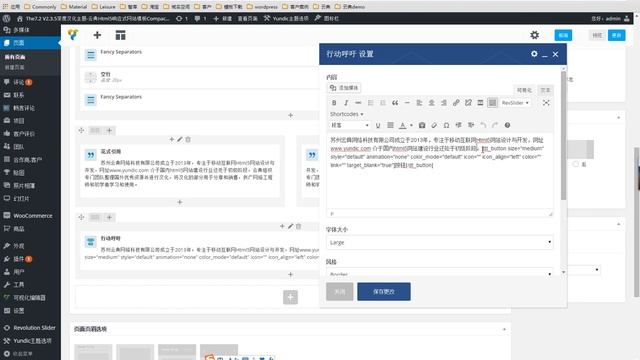
Task: Open the RevSlider dropdown
Action: [515, 103]
